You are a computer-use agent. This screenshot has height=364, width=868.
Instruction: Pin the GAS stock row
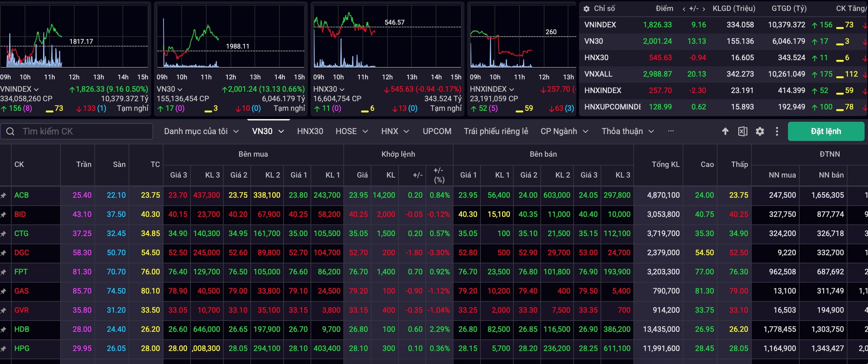(x=3, y=291)
